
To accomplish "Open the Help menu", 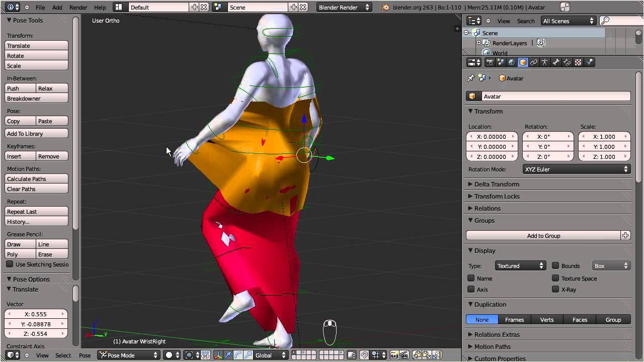I will 100,7.
